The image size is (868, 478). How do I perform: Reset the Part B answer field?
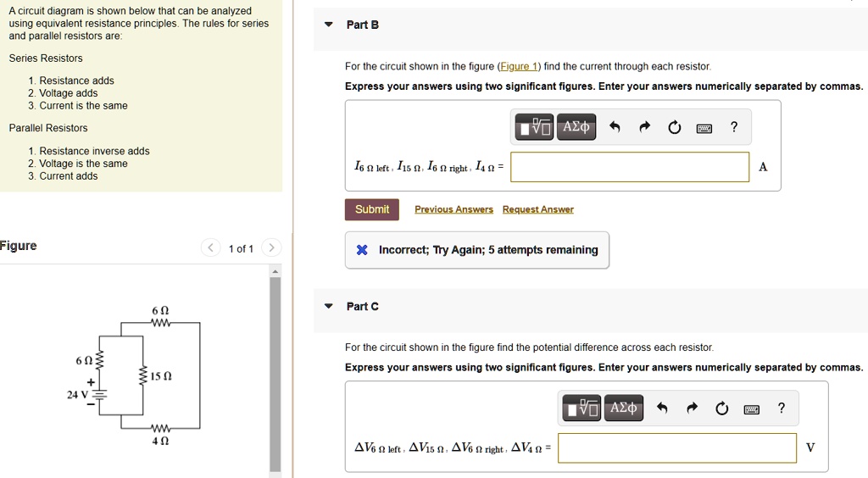coord(674,127)
